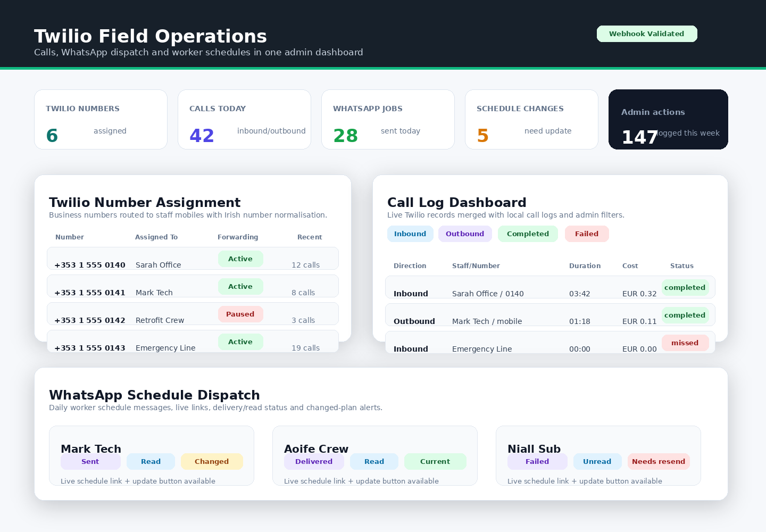
Task: Click the Forwarding column header
Action: (x=238, y=237)
